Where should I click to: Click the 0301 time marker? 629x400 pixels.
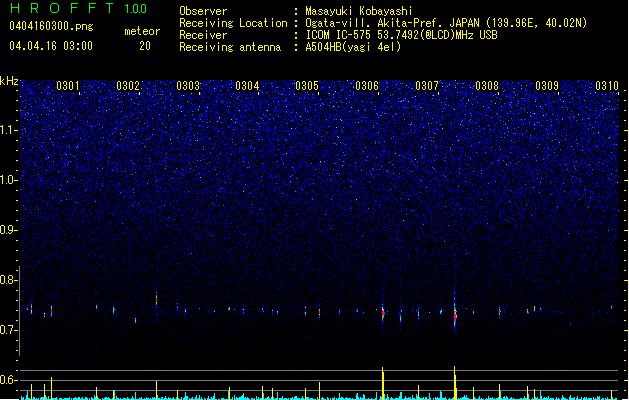coord(67,86)
